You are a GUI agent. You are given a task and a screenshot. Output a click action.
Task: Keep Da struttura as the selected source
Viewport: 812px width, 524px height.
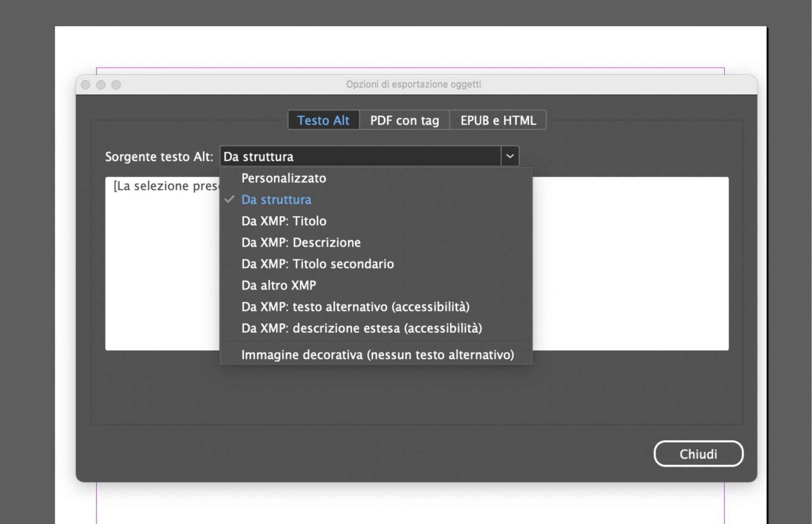276,200
